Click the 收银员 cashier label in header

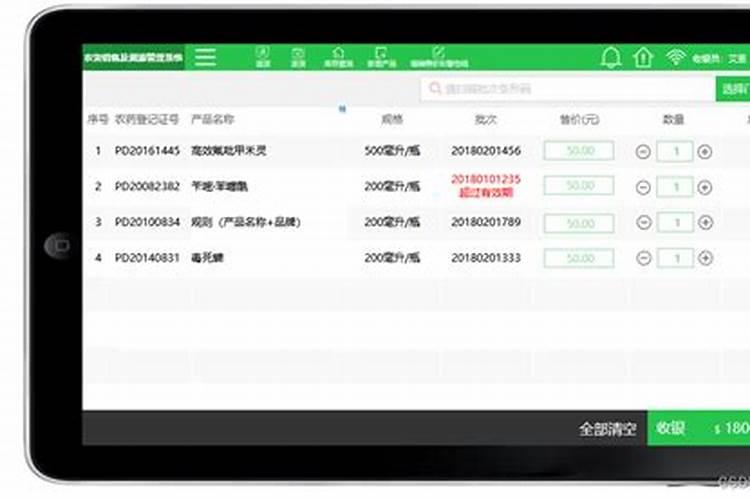(x=706, y=58)
